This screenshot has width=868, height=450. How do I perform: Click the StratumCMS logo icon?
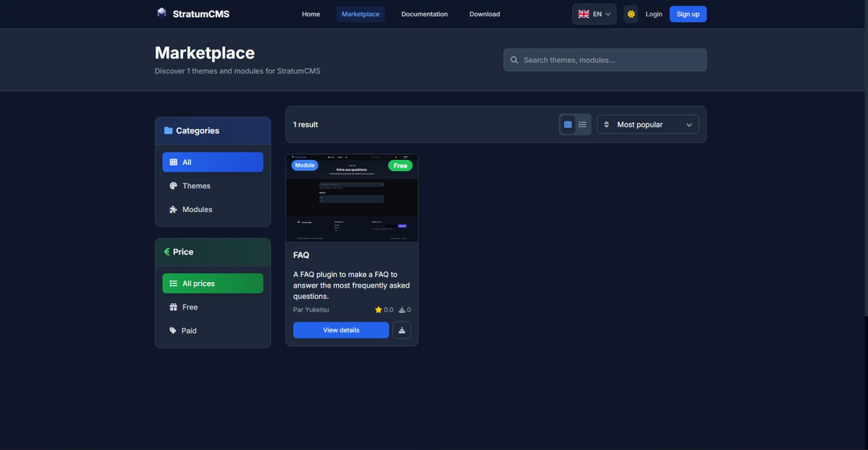pyautogui.click(x=161, y=13)
